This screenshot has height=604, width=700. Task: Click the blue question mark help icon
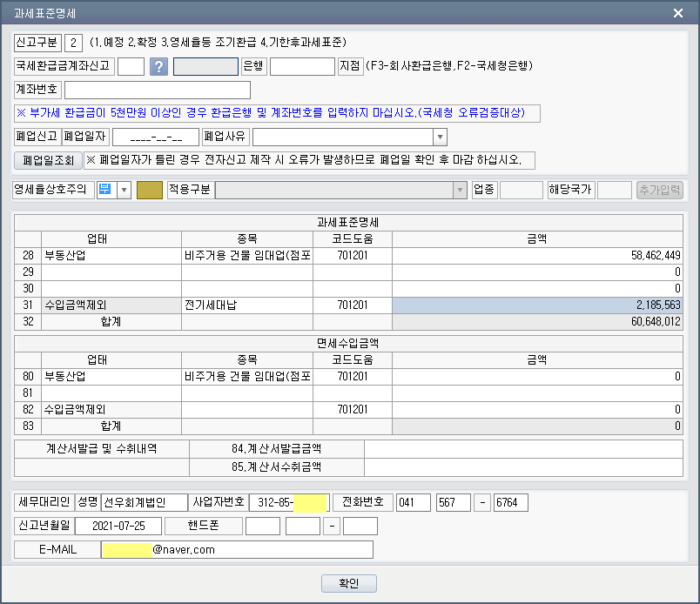pos(158,67)
